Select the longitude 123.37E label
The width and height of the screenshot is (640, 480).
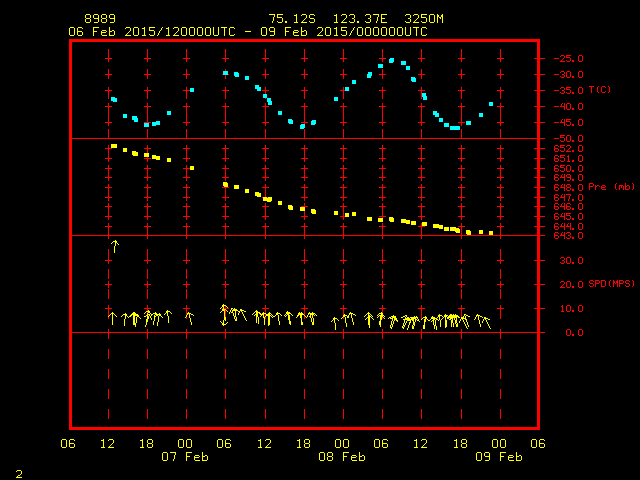(x=360, y=19)
